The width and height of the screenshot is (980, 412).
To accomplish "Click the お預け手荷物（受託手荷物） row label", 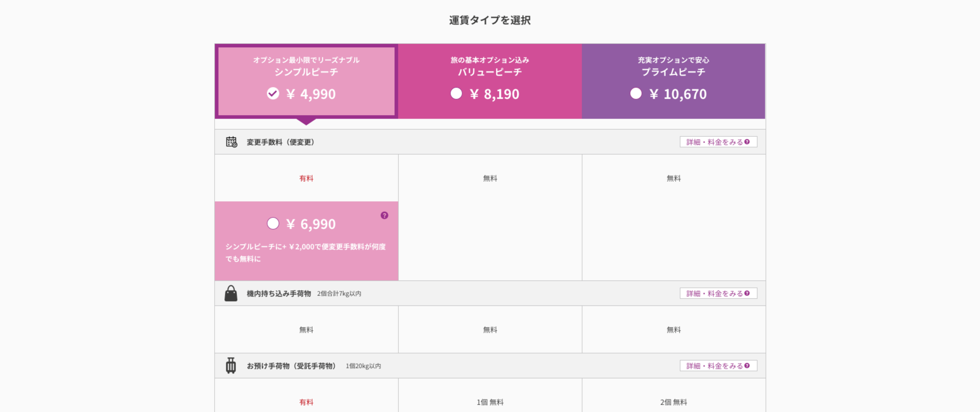I will (292, 366).
